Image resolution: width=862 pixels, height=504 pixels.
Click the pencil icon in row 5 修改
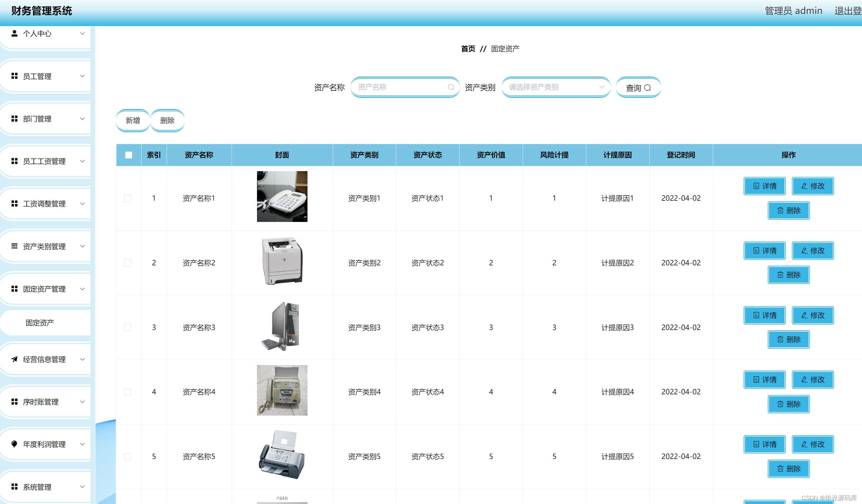[804, 444]
